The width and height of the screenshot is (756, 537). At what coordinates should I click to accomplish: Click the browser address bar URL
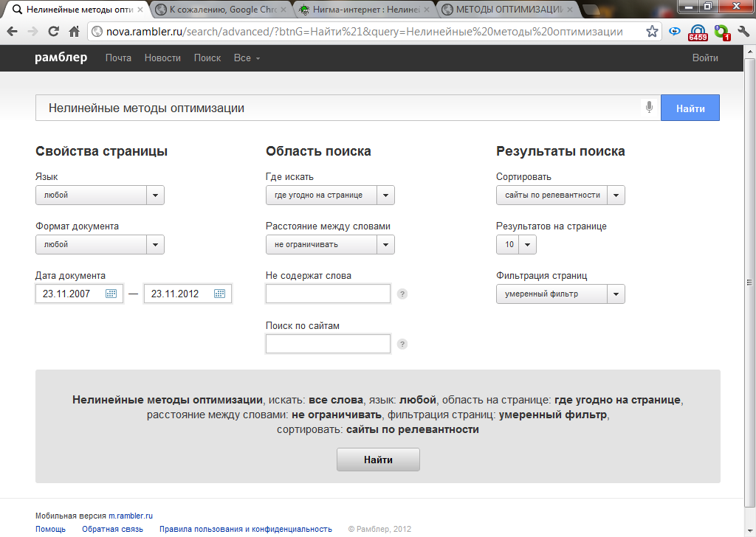365,31
